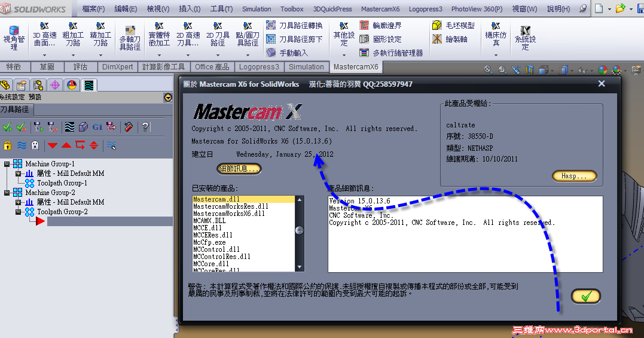Screen dimensions: 644x338
Task: Expand 屬性 node under Machine Group-2
Action: tap(18, 202)
